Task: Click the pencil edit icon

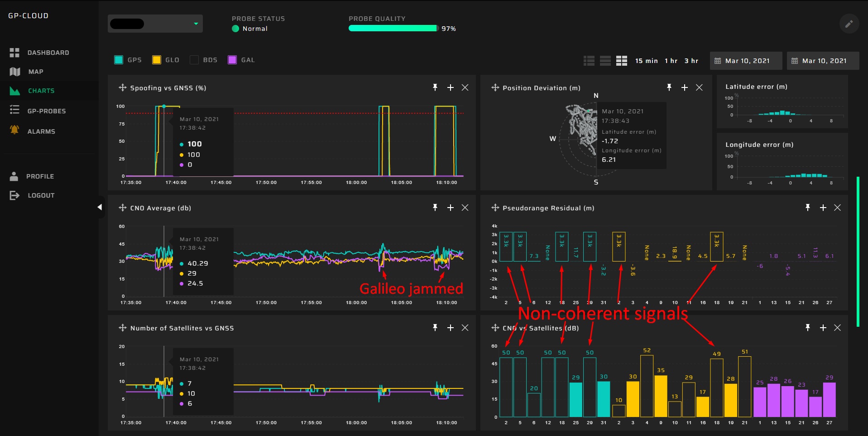Action: 849,24
